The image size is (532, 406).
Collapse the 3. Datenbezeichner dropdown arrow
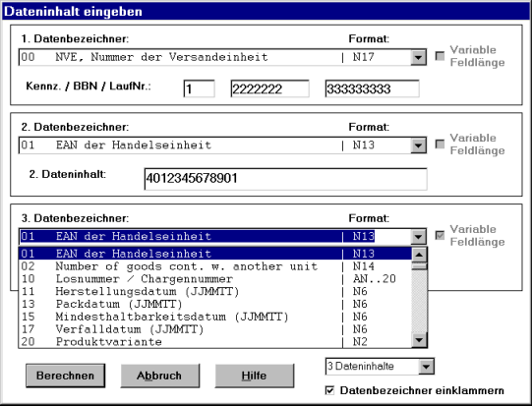click(418, 236)
